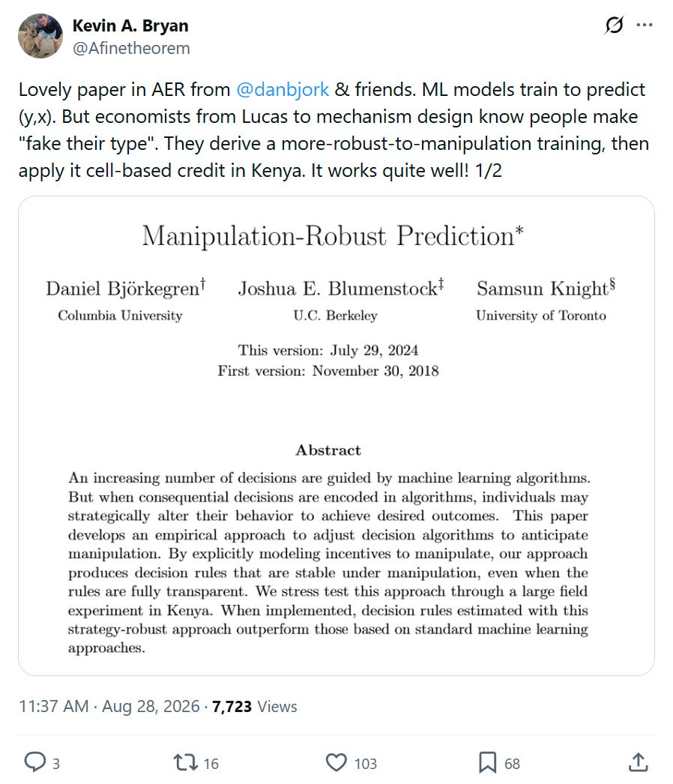Like the tweet with heart icon
Image resolution: width=673 pixels, height=784 pixels.
(x=336, y=762)
